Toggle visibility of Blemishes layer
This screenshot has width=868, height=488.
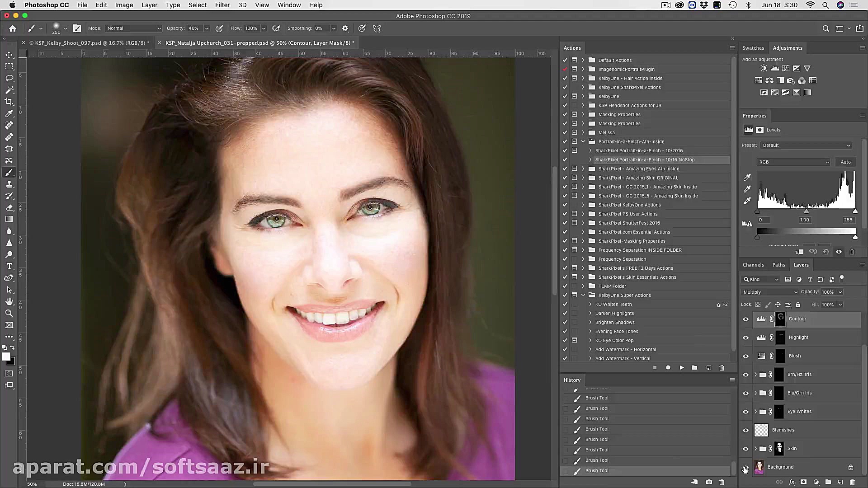tap(745, 430)
